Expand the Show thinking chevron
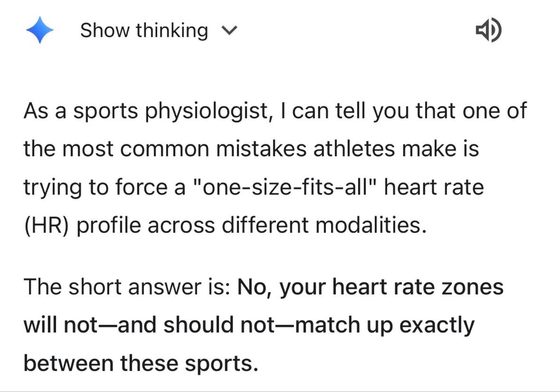The image size is (560, 392). pos(230,31)
